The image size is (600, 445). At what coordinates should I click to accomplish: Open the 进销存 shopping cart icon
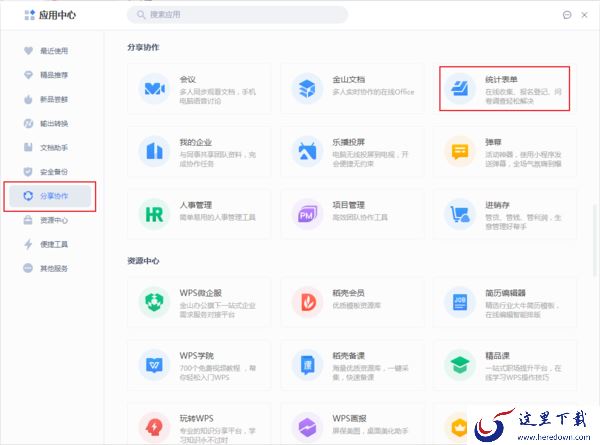tap(460, 214)
